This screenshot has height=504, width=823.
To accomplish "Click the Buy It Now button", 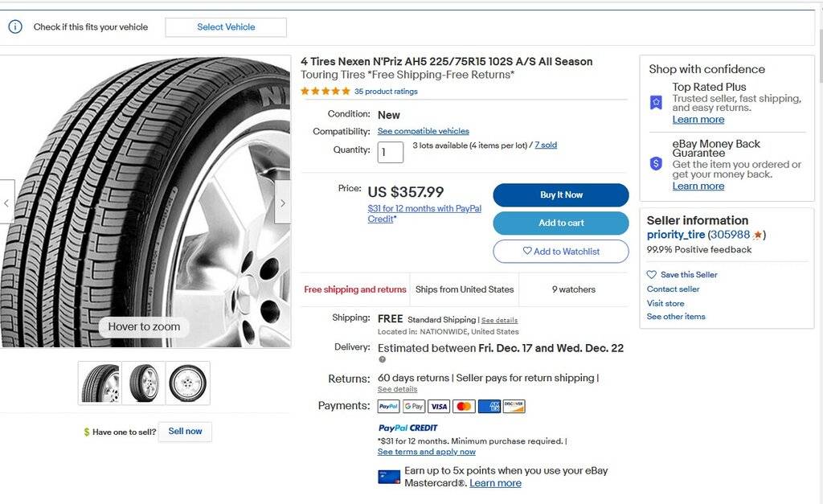I will 560,195.
